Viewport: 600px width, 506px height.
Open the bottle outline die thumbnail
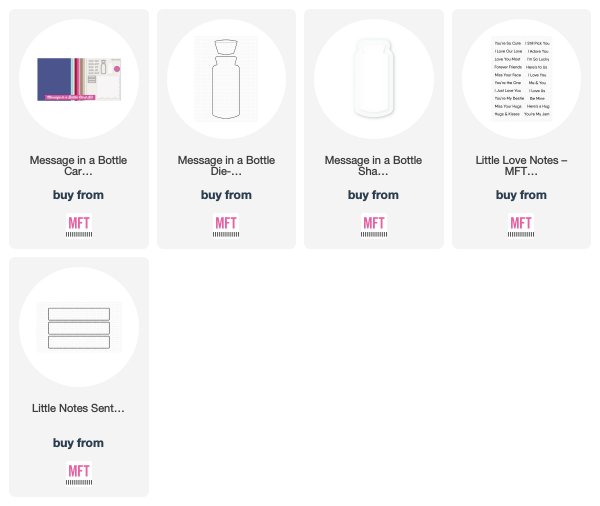[x=226, y=79]
